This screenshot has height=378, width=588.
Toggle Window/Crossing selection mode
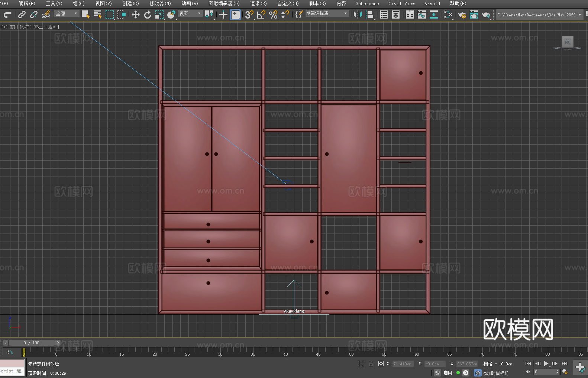click(x=122, y=14)
